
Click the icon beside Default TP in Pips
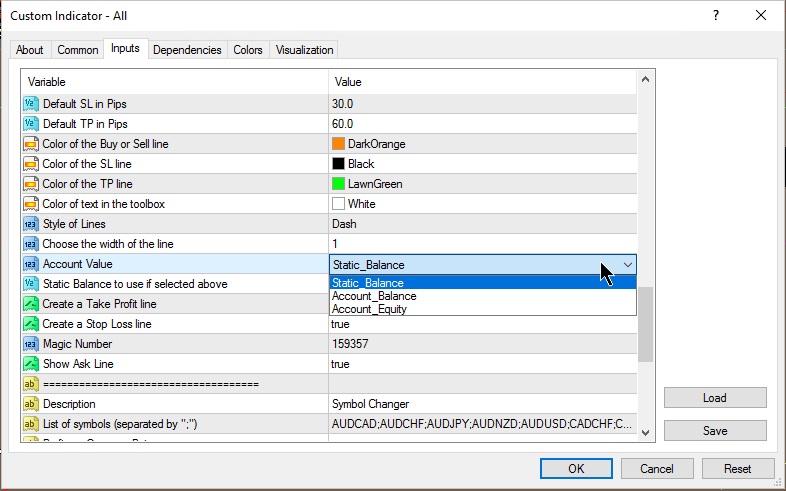coord(31,124)
